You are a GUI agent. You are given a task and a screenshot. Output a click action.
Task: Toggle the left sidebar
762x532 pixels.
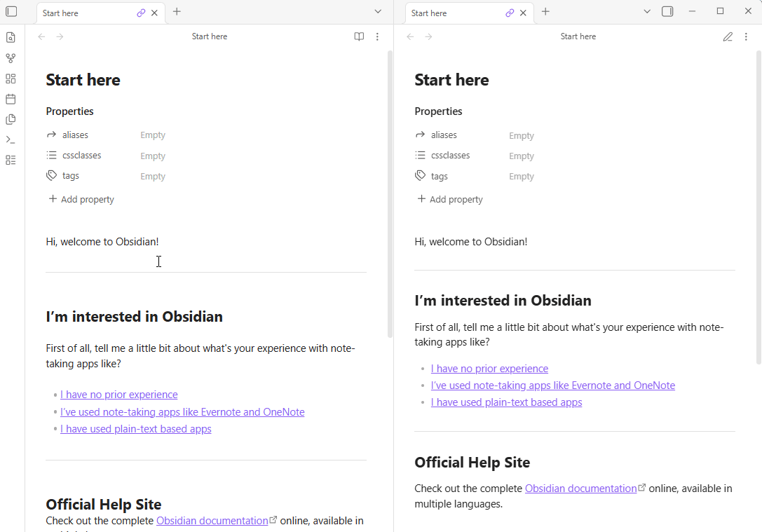click(x=11, y=11)
